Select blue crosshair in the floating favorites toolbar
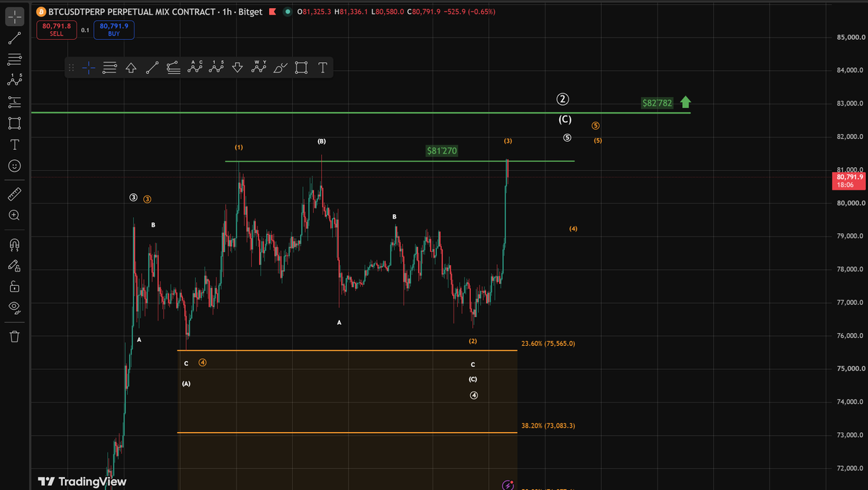Screen dimensions: 868x490 click(89, 67)
